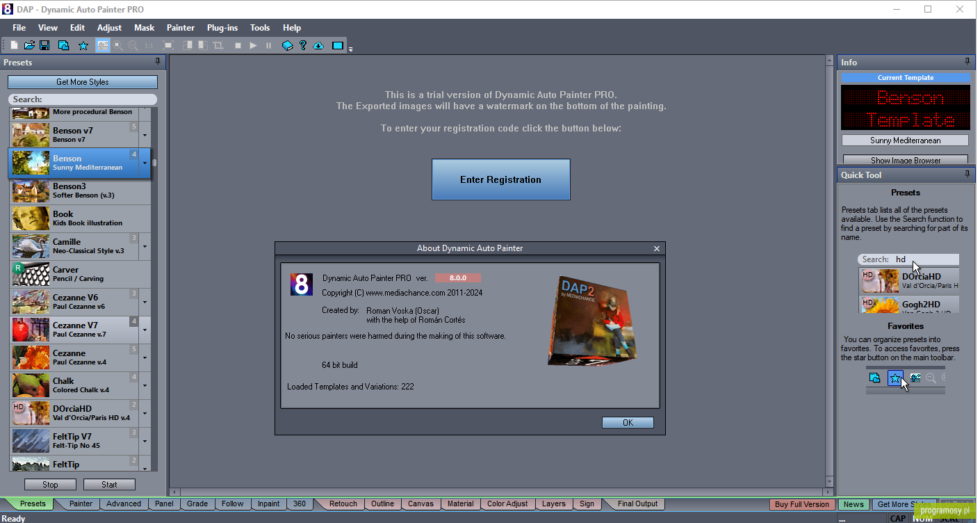Image resolution: width=980 pixels, height=523 pixels.
Task: Open the Help menu
Action: [292, 28]
